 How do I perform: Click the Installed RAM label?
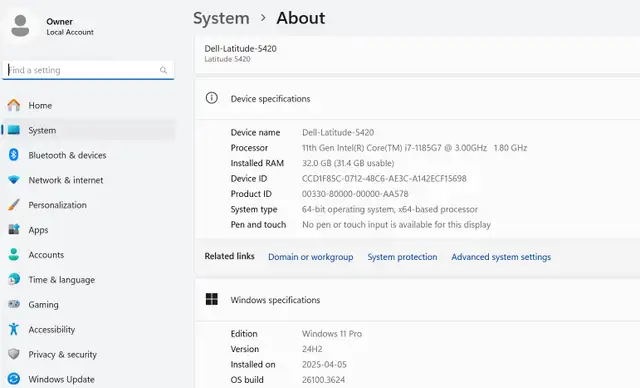point(257,163)
